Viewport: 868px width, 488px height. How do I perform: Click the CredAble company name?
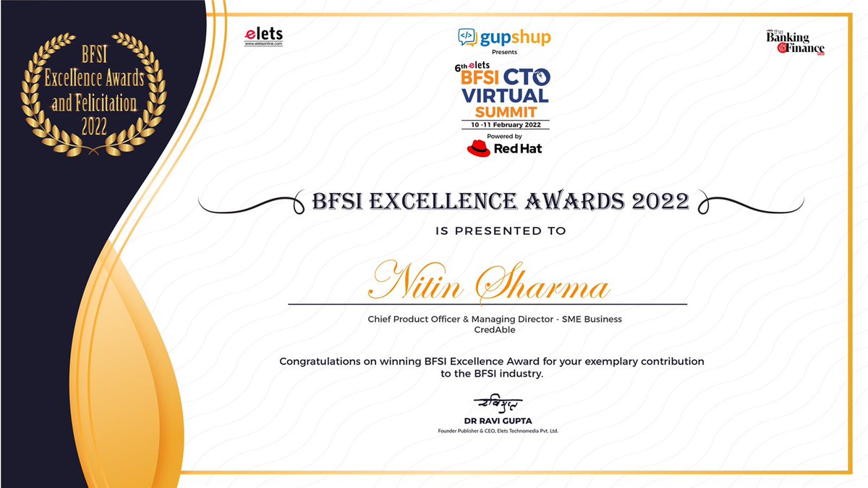tap(495, 329)
